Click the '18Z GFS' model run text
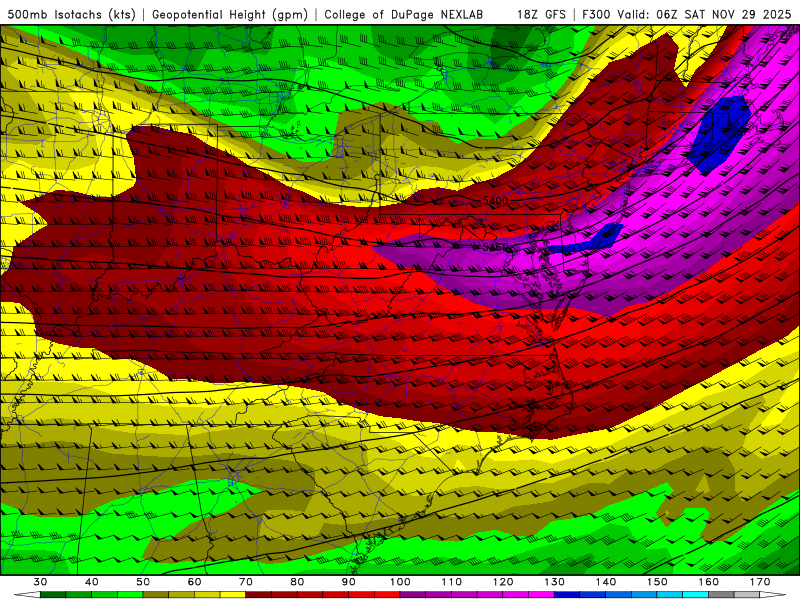 541,14
